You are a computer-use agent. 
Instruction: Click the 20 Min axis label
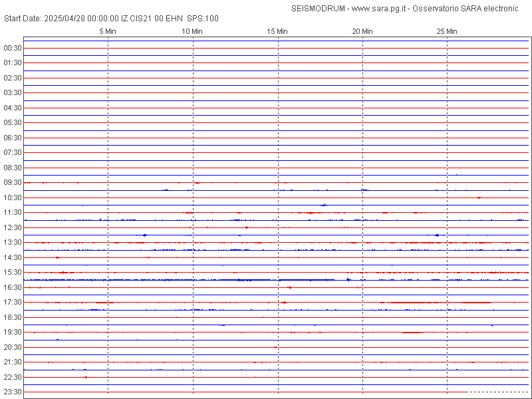[x=362, y=31]
